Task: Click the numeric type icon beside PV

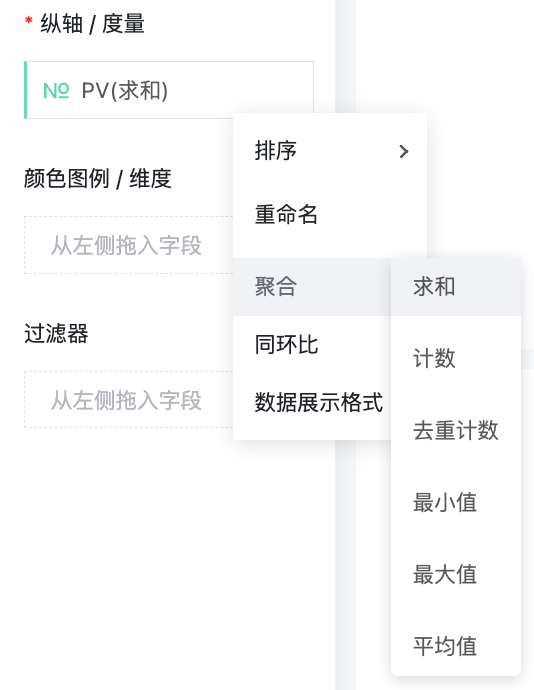Action: [x=56, y=91]
